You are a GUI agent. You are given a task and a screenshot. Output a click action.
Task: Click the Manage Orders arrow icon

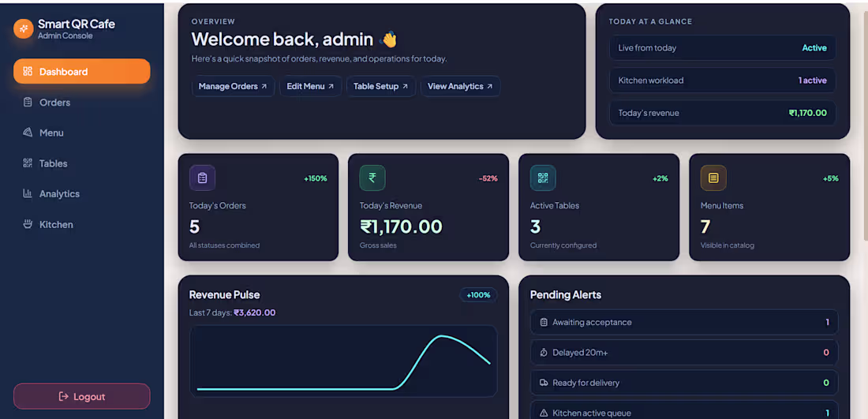pos(264,86)
